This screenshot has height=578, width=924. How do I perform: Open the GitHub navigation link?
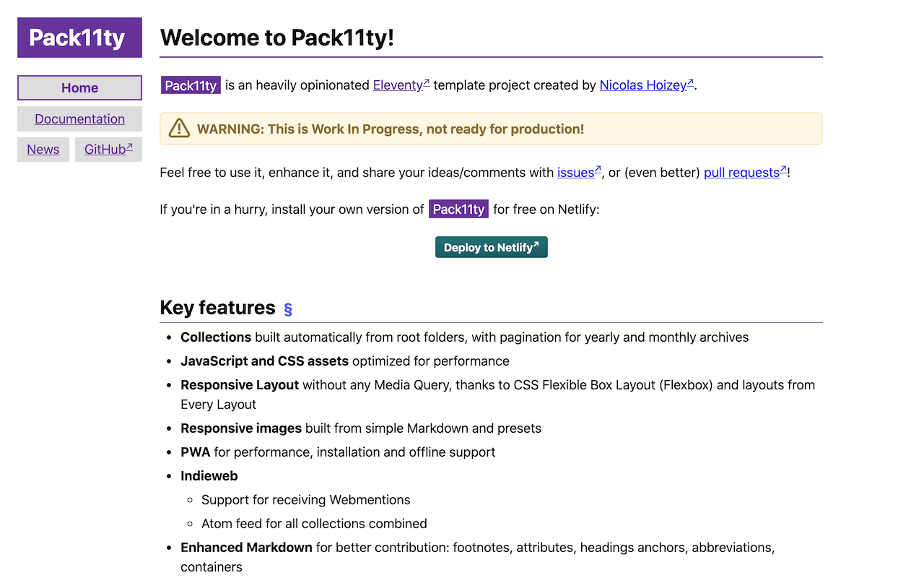108,150
